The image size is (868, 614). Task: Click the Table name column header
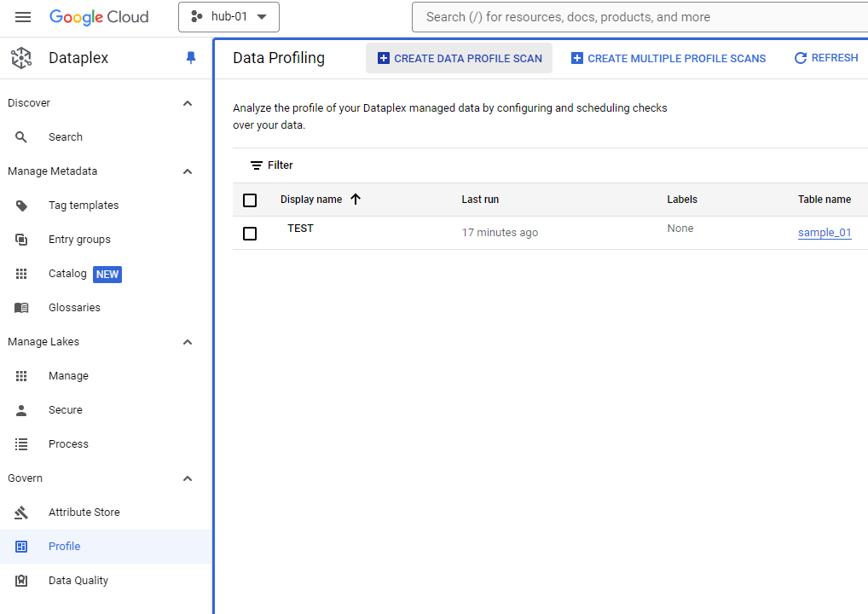click(825, 200)
